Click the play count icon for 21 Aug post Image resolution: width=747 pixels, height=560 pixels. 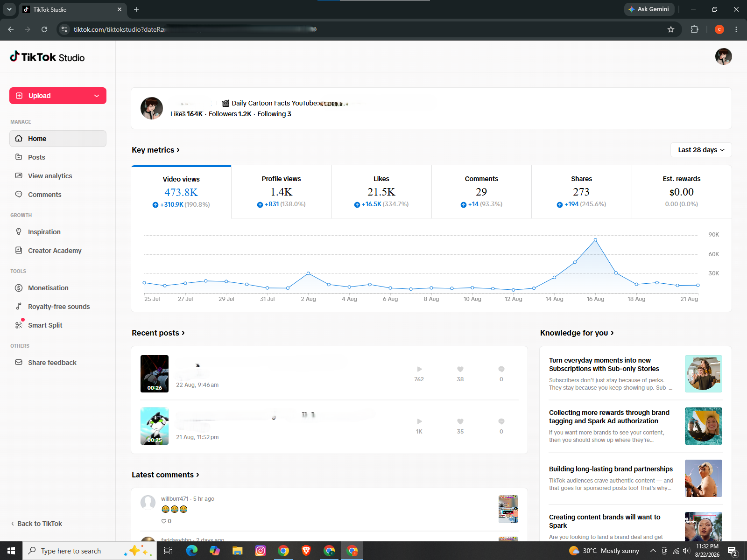tap(419, 421)
